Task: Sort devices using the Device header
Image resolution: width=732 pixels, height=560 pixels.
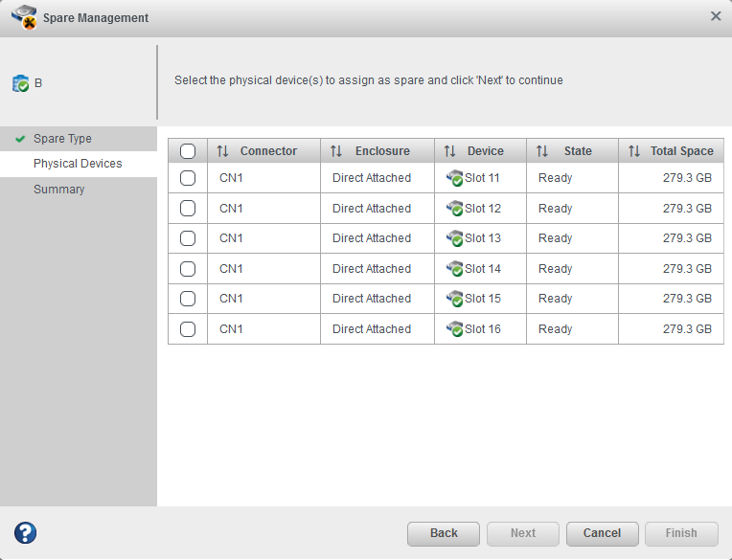Action: coord(485,151)
